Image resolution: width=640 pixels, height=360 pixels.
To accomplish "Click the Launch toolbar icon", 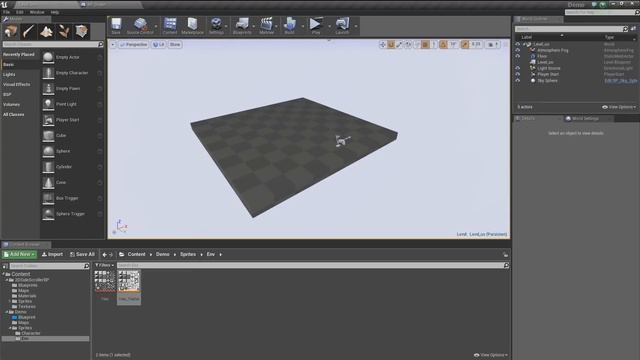I will click(x=342, y=25).
